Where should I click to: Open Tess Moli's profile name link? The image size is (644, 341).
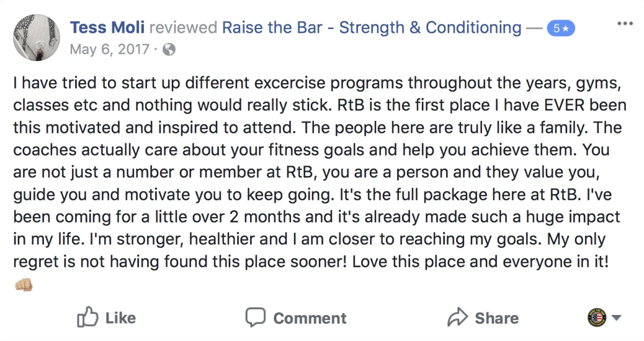point(108,28)
